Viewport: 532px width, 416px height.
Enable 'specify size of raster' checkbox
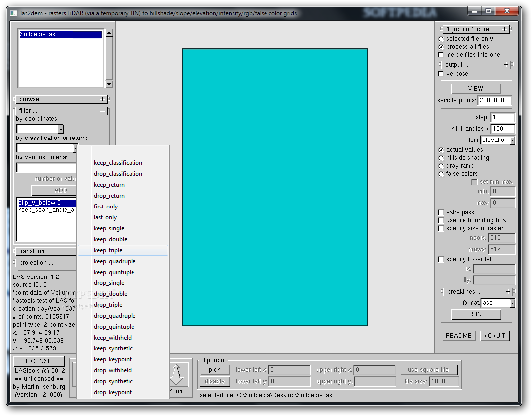click(x=441, y=228)
